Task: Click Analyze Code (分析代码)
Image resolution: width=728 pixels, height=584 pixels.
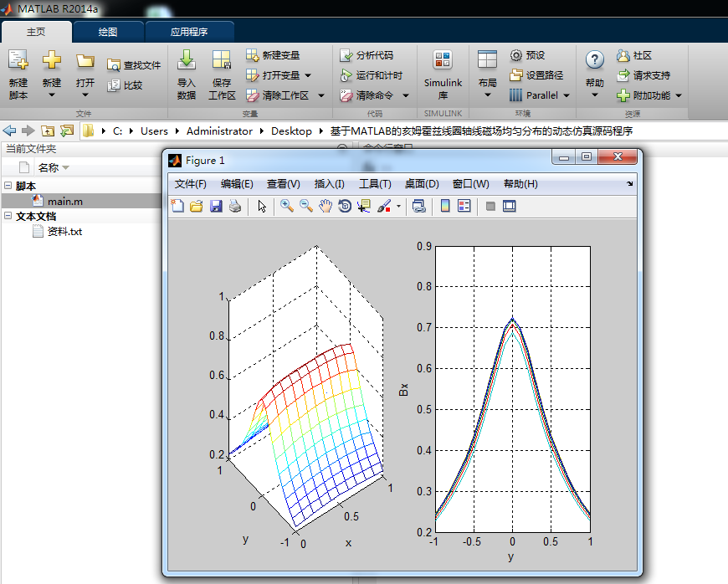Action: coord(367,55)
